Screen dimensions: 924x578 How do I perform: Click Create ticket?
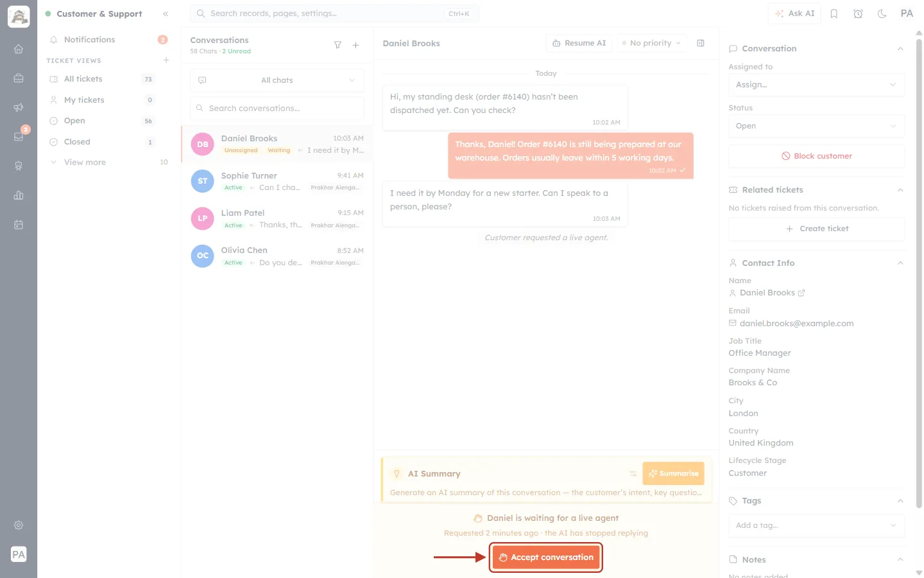[816, 229]
